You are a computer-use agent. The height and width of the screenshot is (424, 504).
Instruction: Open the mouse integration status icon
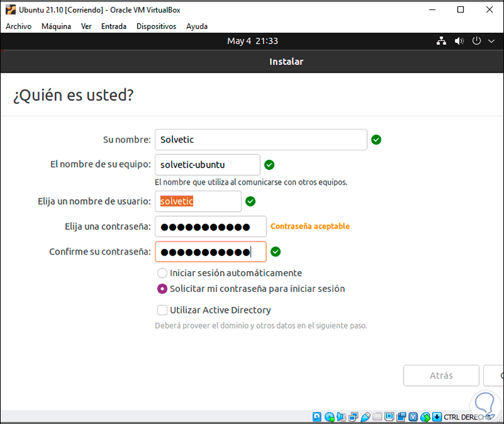(x=425, y=417)
